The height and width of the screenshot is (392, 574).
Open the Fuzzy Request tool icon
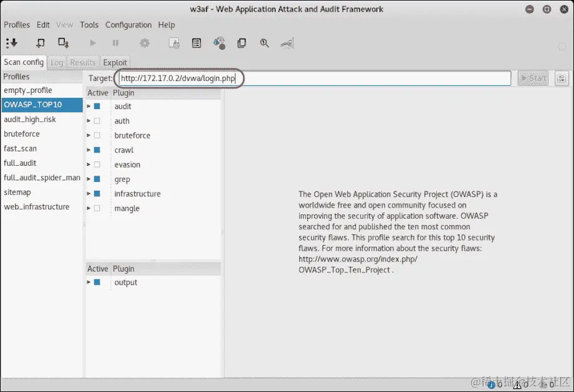(x=196, y=43)
